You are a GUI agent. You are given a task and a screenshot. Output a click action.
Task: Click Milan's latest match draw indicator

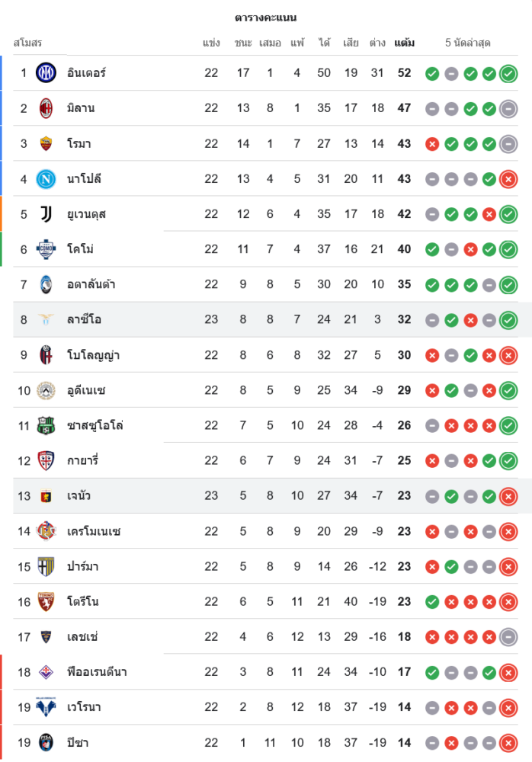(508, 109)
